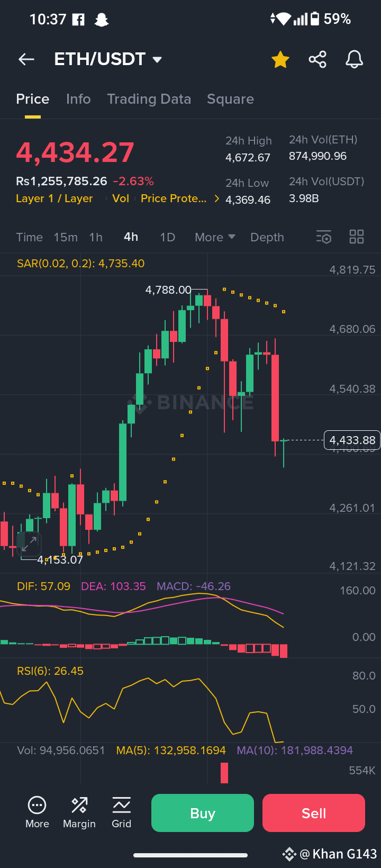Open the Trading Data tab

pyautogui.click(x=149, y=99)
